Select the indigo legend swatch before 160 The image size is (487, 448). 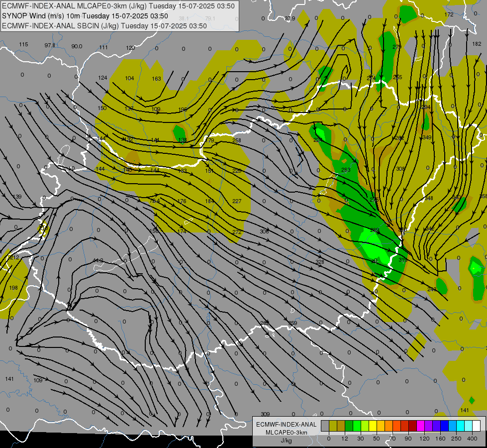(x=436, y=426)
